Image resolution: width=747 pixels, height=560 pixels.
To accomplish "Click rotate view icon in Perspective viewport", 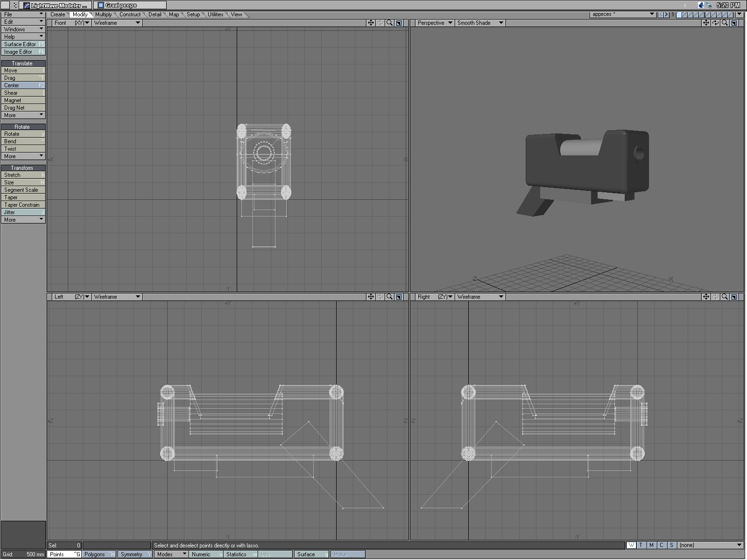I will click(715, 23).
